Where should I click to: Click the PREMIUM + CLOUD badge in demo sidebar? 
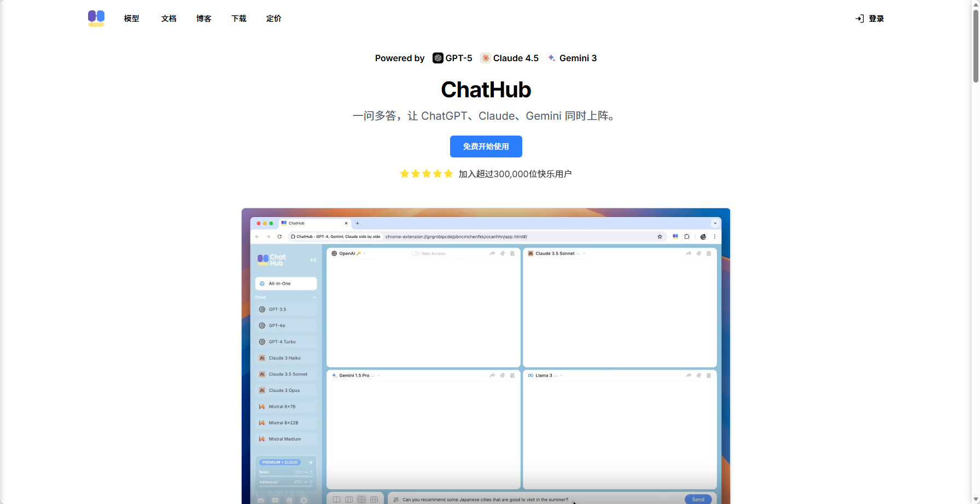[280, 462]
